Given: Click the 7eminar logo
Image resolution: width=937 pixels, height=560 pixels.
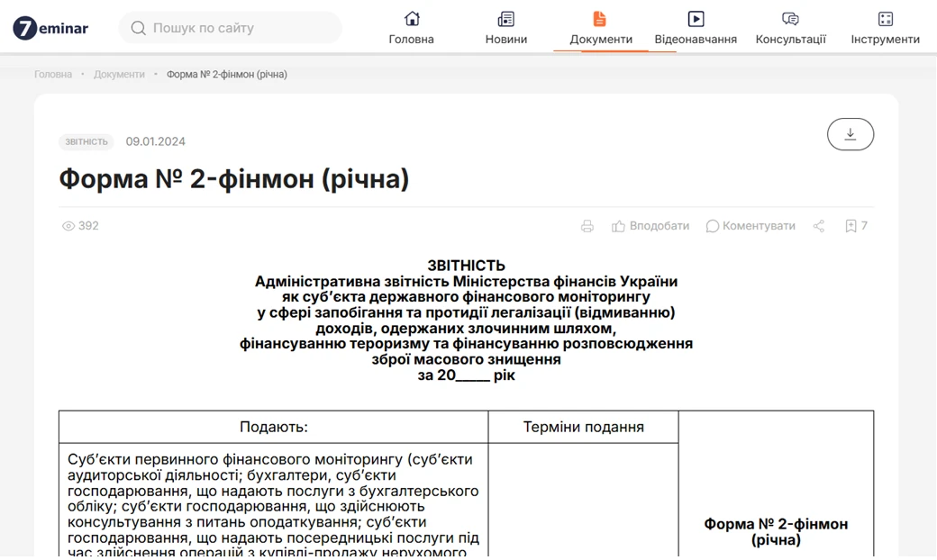Looking at the screenshot, I should pyautogui.click(x=50, y=28).
